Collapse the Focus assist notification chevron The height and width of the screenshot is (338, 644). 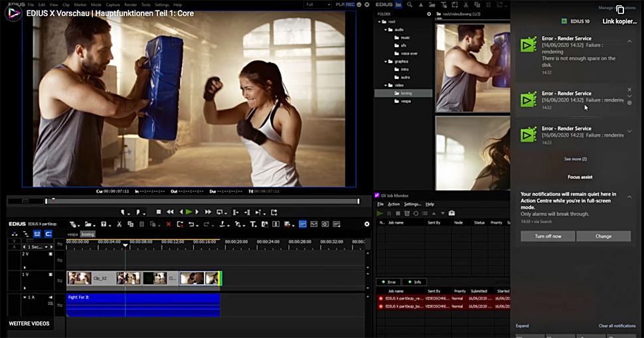pyautogui.click(x=629, y=197)
